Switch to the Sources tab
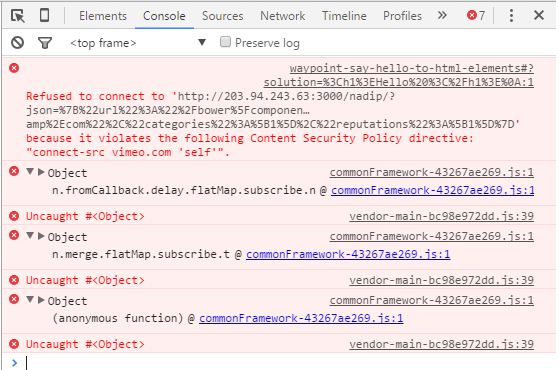This screenshot has width=559, height=370. [222, 16]
